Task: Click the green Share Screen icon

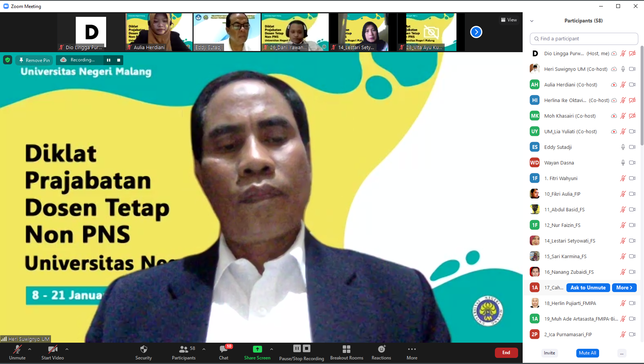Action: [x=258, y=349]
